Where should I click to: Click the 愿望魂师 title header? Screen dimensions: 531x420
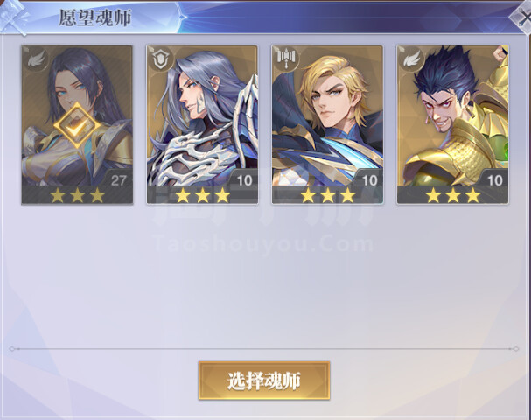95,17
